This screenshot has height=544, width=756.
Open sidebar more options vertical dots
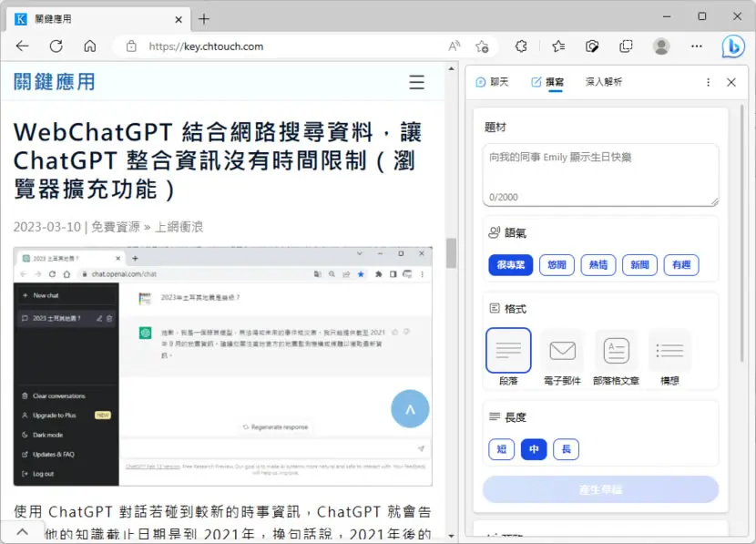click(x=708, y=83)
